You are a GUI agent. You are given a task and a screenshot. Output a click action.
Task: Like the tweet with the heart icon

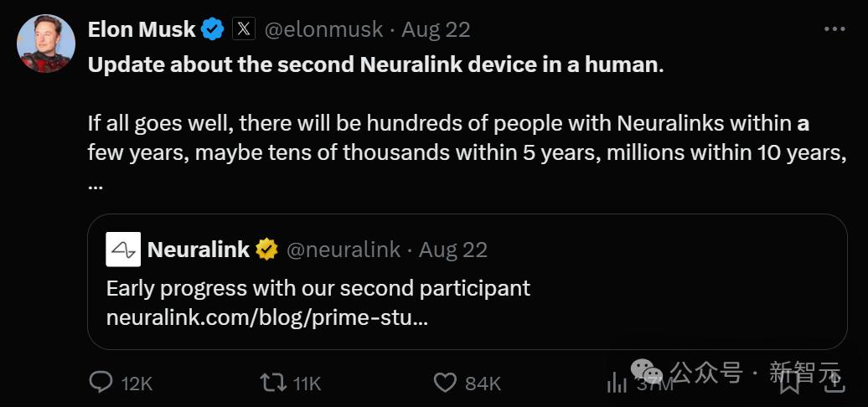coord(445,383)
